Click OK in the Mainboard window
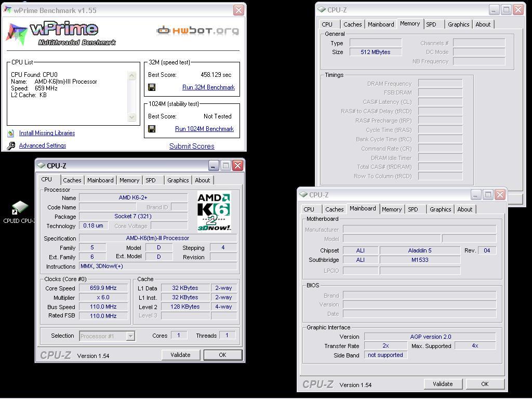This screenshot has height=399, width=532. [x=485, y=384]
